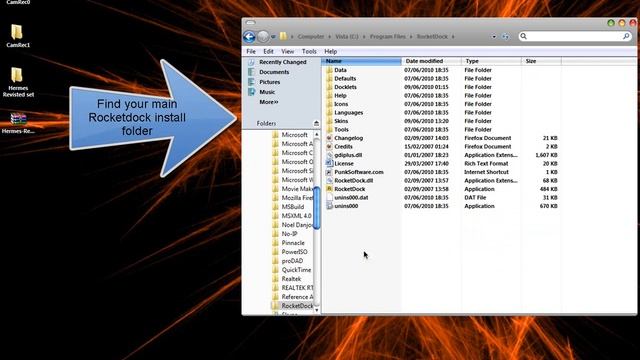
Task: Open the File menu
Action: tap(251, 51)
